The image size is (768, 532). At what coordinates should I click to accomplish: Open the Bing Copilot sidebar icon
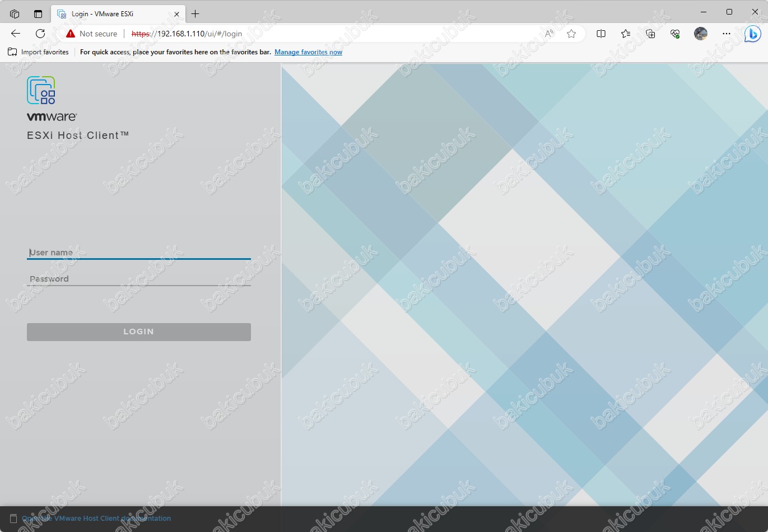click(752, 34)
